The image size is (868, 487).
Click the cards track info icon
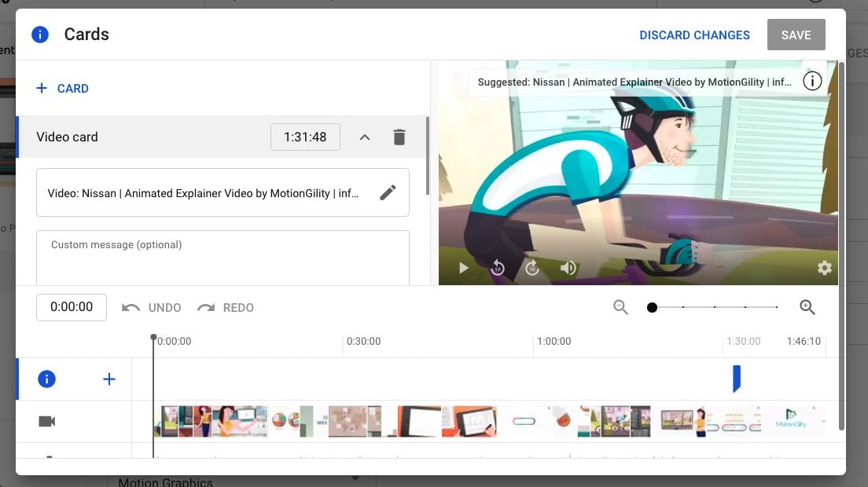pos(46,379)
